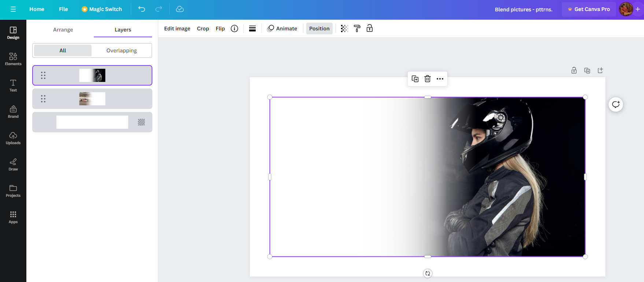Open border line style options
Image resolution: width=644 pixels, height=282 pixels.
click(252, 29)
